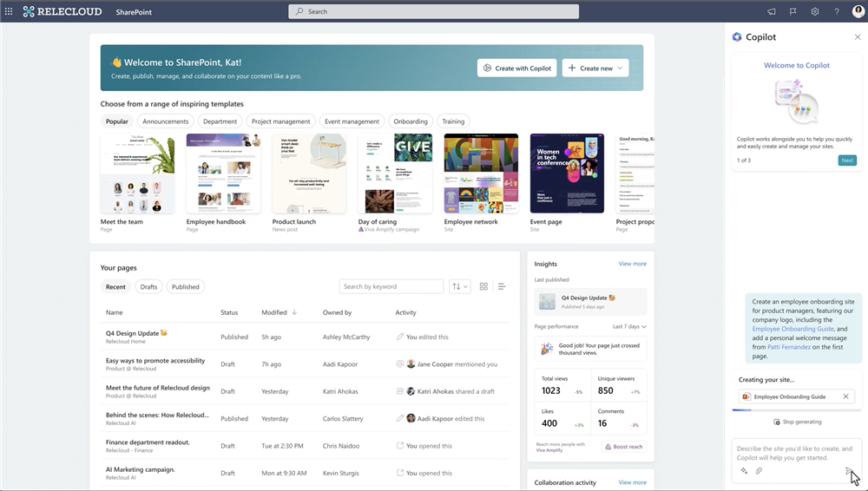Select the Department template tab
Image resolution: width=868 pixels, height=491 pixels.
pos(220,121)
